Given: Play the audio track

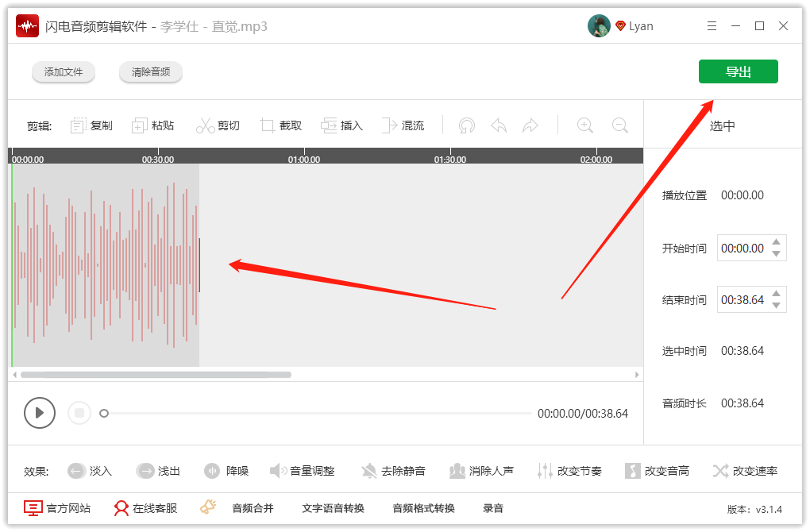Looking at the screenshot, I should (x=39, y=413).
